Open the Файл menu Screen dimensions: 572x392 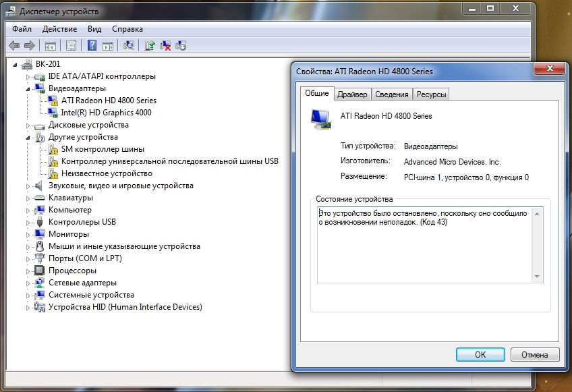(22, 29)
